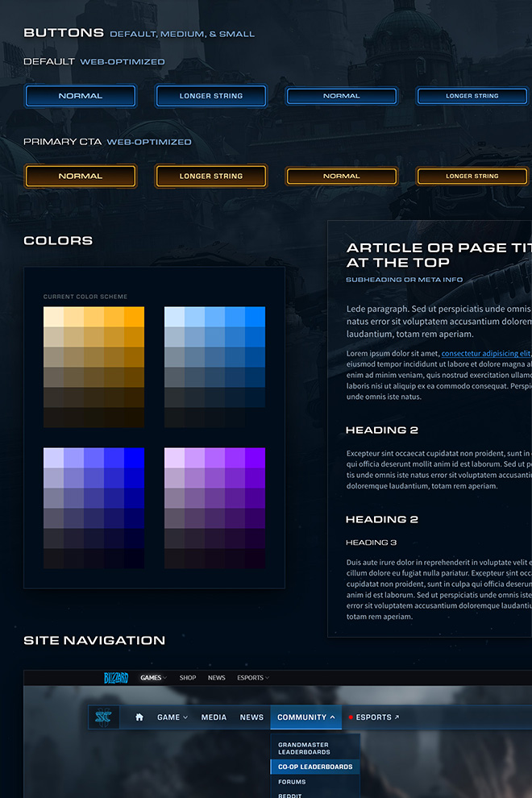This screenshot has width=532, height=798.
Task: Click the 'DEFAULT, MEDIUM, & SMALL' subtitle
Action: (x=182, y=34)
